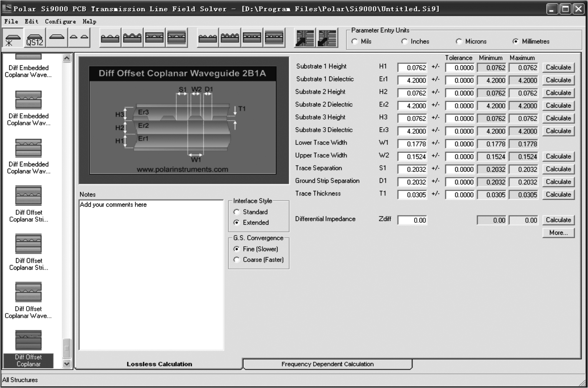The image size is (588, 388).
Task: Click the structure list scroll-up arrow
Action: point(67,58)
